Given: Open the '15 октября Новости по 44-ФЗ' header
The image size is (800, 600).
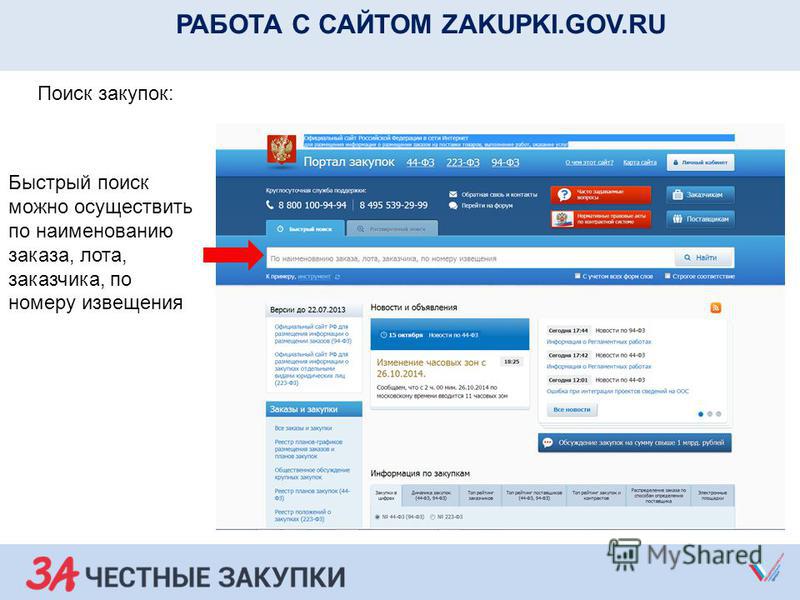Looking at the screenshot, I should tap(449, 335).
